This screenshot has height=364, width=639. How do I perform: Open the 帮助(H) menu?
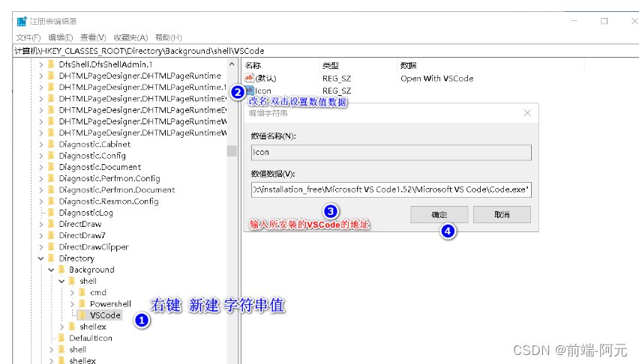tap(168, 37)
